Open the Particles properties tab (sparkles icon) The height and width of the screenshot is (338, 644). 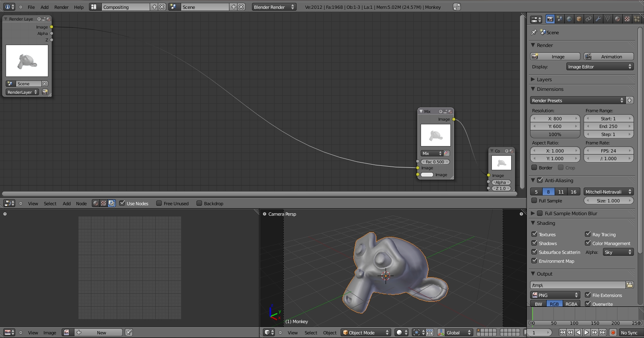[637, 19]
